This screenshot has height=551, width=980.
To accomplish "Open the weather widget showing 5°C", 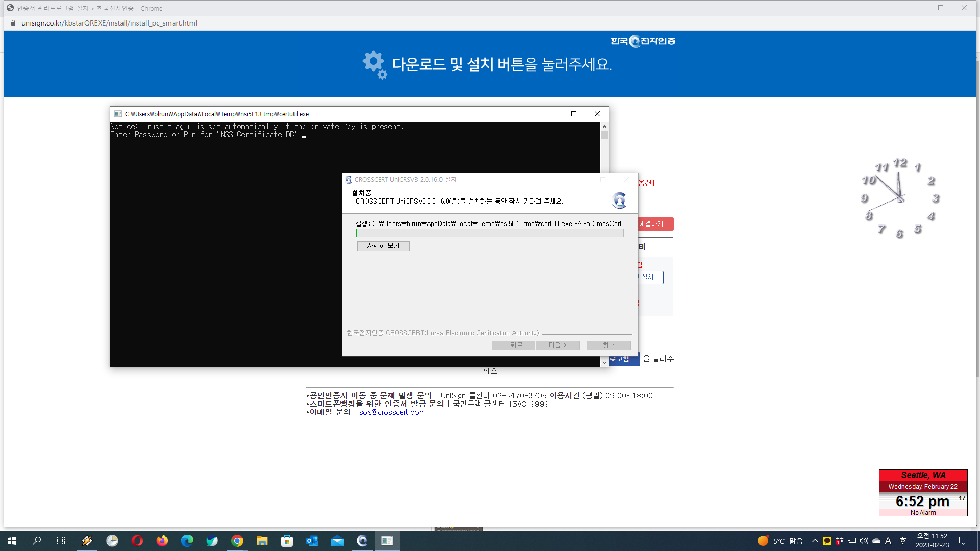I will coord(780,541).
